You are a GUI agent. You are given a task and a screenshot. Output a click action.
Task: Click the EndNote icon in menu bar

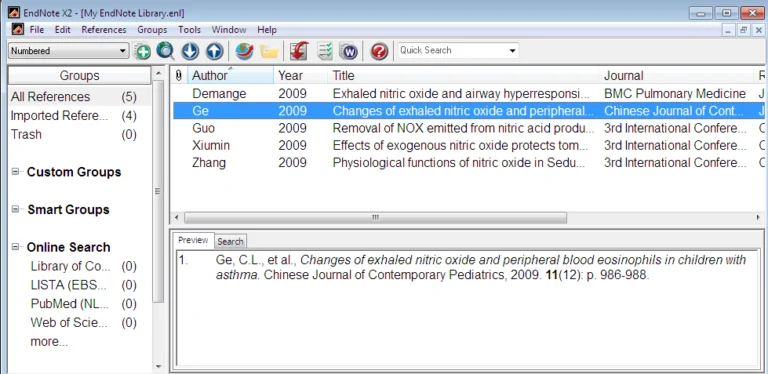[18, 29]
